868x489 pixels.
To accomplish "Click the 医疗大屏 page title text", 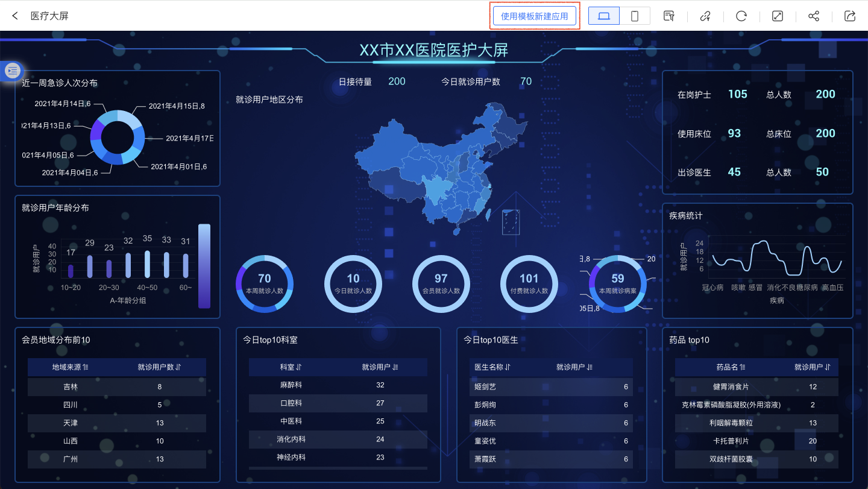I will coord(49,16).
